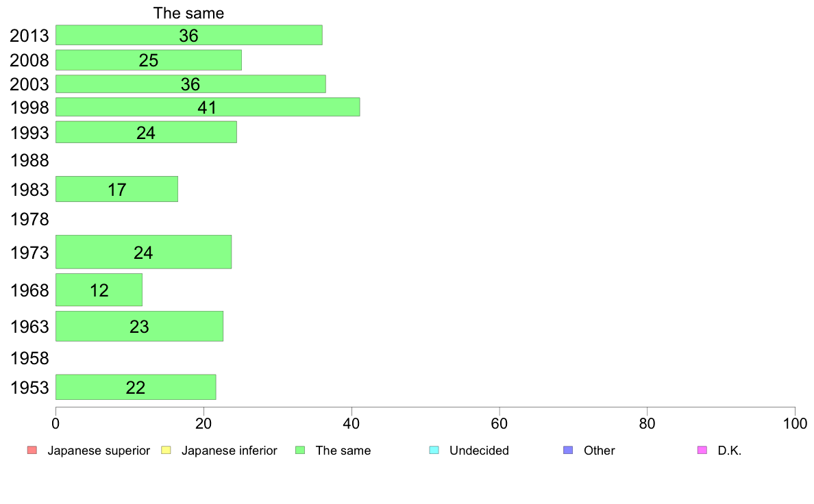Click the cyan Undecided legend swatch
Image resolution: width=814 pixels, height=504 pixels.
click(x=433, y=450)
